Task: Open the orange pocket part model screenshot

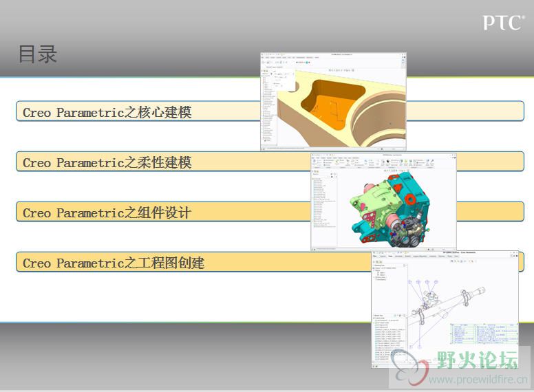Action: 334,101
